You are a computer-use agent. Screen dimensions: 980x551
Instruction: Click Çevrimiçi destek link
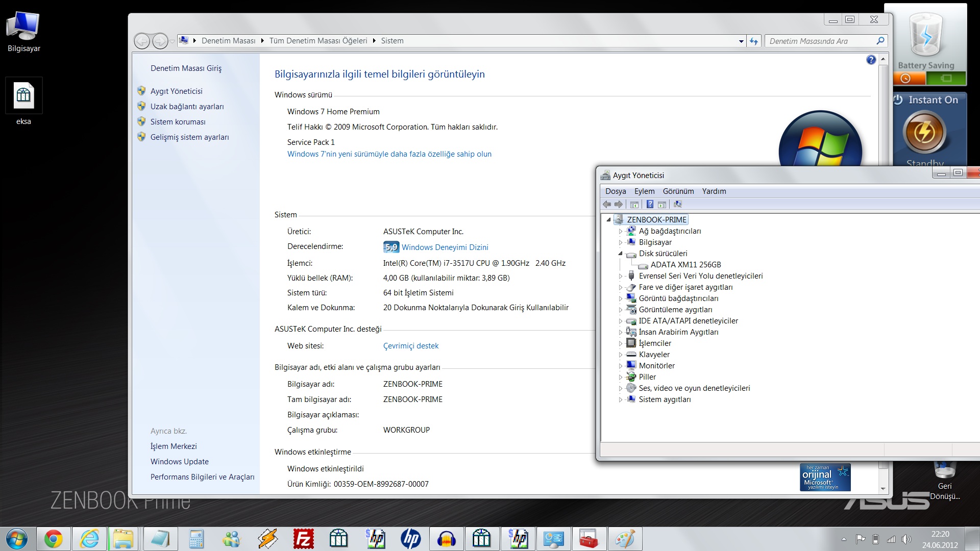(x=410, y=346)
